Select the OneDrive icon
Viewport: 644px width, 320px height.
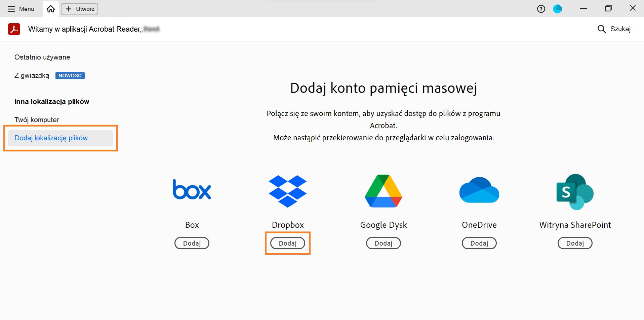[479, 190]
